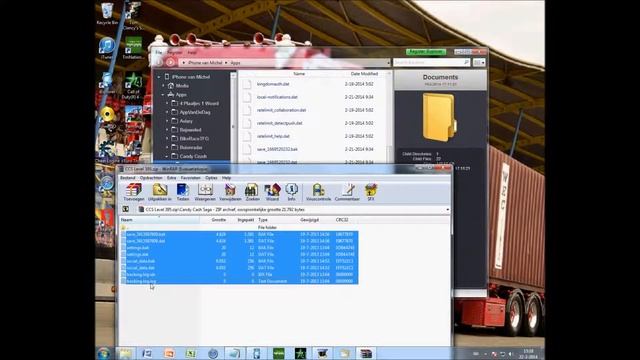The height and width of the screenshot is (360, 640).
Task: Open the WinRAR address bar dropdown arrow
Action: pos(447,209)
